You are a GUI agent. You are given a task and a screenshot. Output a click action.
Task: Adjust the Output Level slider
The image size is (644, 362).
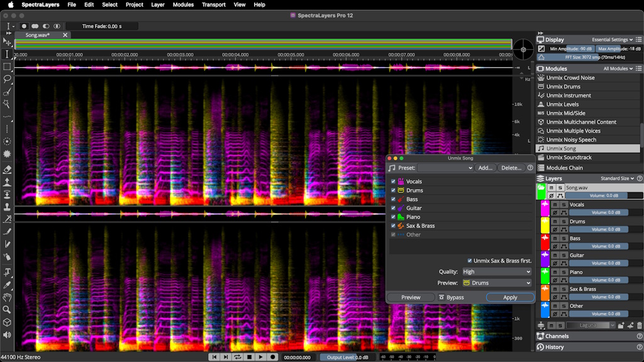[347, 357]
